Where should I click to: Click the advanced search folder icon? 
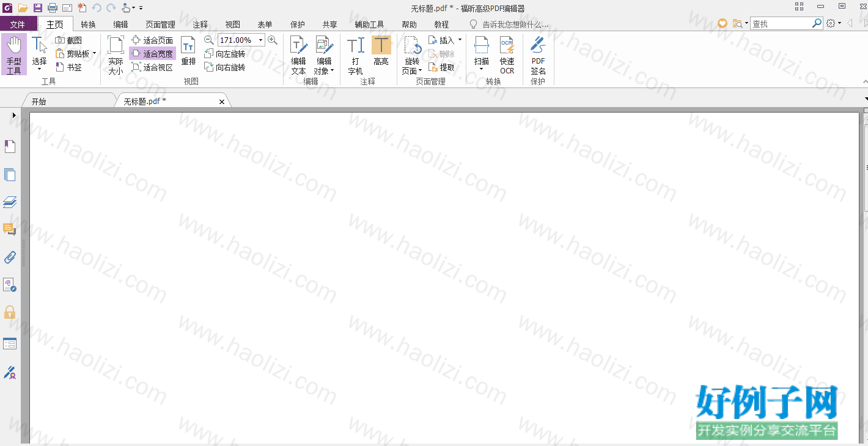click(738, 23)
